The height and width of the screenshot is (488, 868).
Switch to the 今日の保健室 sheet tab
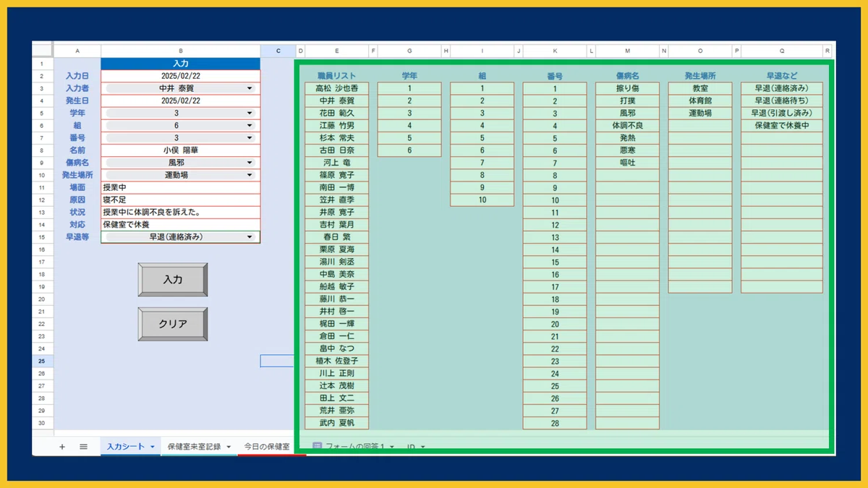click(x=267, y=447)
